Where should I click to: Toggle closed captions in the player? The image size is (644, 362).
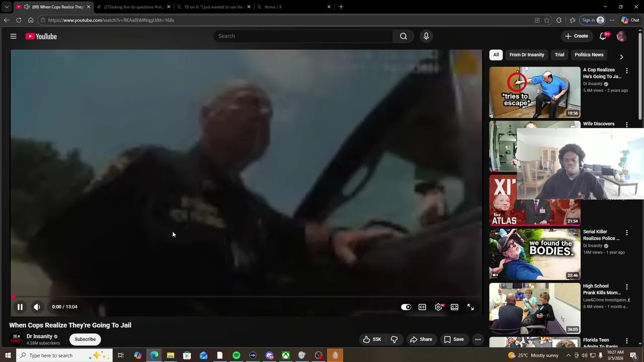tap(422, 307)
